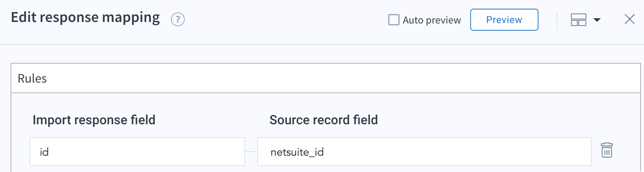Click empty space right of Rules label
Viewport: 644px width, 172px height.
pos(341,78)
